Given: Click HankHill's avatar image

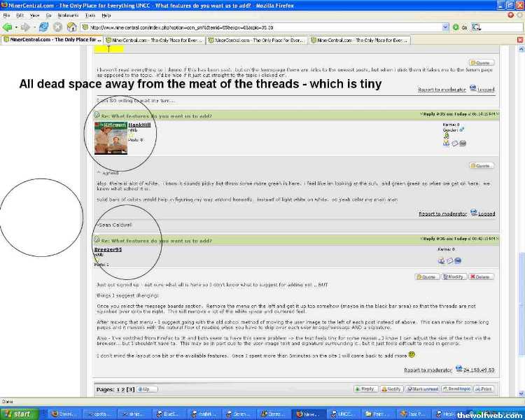Looking at the screenshot, I should 111,138.
